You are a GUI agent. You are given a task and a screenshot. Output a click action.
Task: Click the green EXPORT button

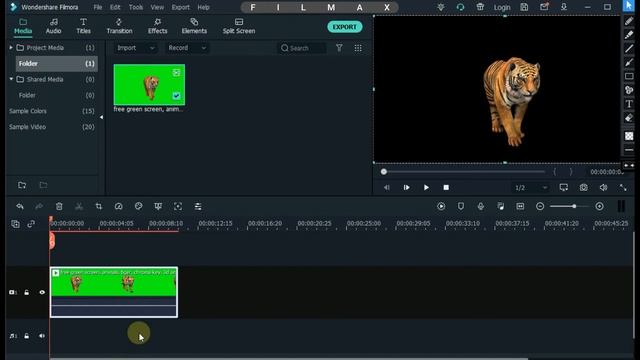(x=344, y=27)
